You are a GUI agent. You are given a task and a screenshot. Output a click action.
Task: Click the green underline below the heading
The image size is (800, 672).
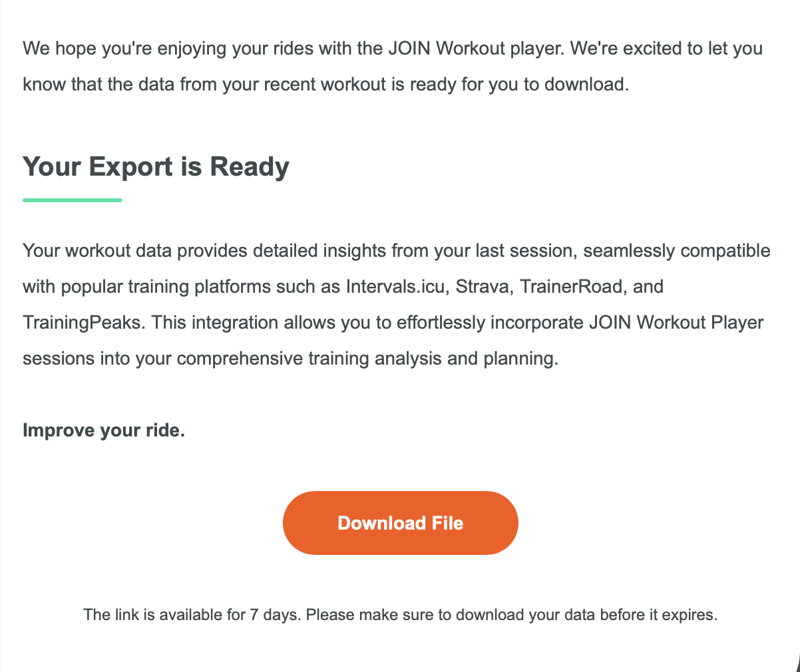[x=73, y=200]
